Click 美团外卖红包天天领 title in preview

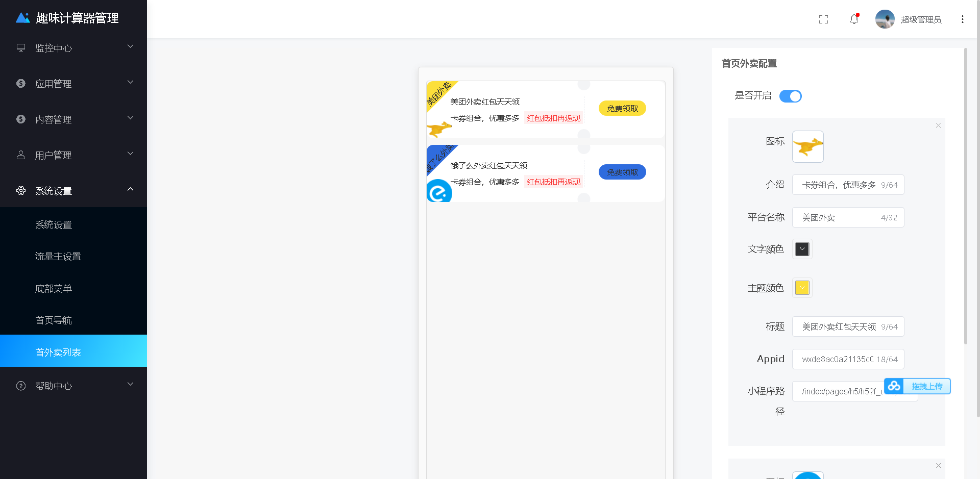point(485,102)
